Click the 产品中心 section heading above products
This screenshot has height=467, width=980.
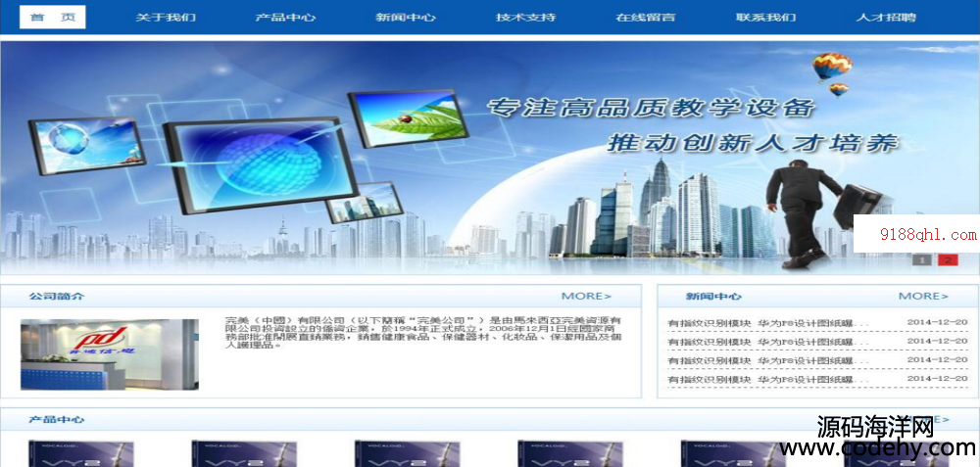pos(56,420)
